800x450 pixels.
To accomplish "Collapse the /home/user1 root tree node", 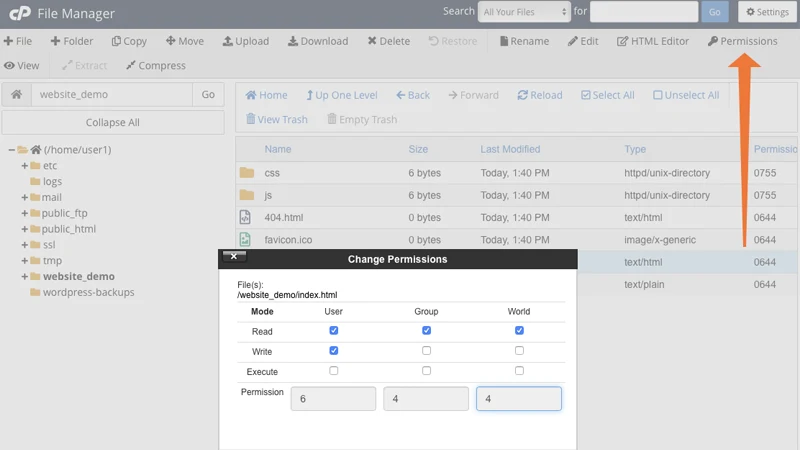I will click(x=11, y=150).
